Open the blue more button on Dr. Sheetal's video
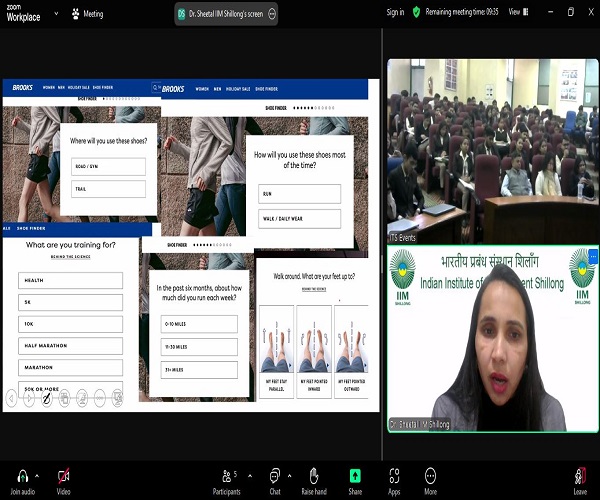 593,256
